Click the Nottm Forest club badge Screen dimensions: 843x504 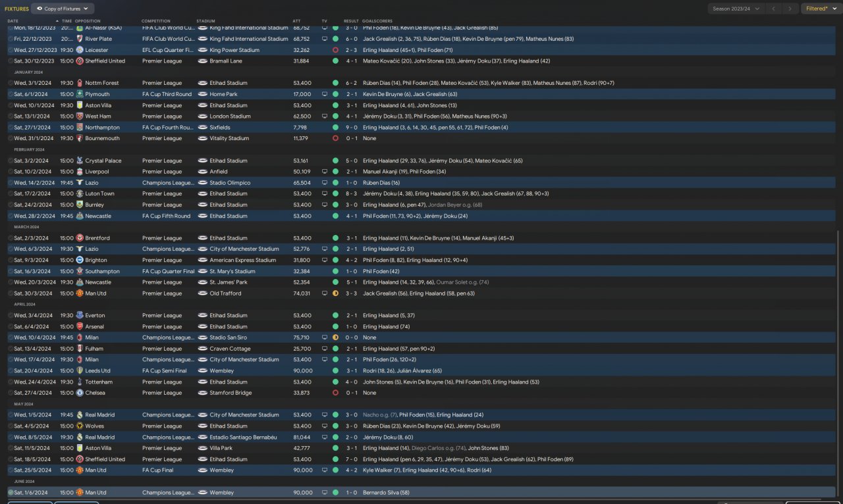[x=80, y=83]
